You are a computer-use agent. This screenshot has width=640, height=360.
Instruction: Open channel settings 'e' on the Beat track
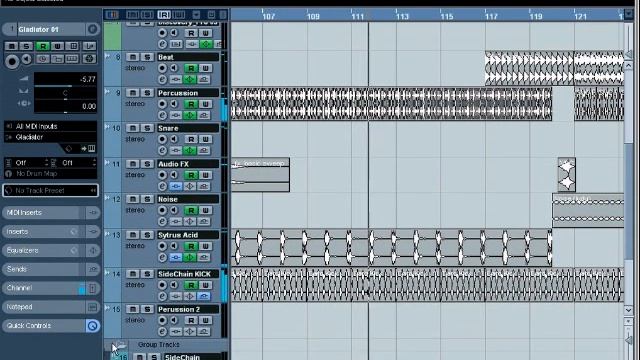tap(162, 80)
